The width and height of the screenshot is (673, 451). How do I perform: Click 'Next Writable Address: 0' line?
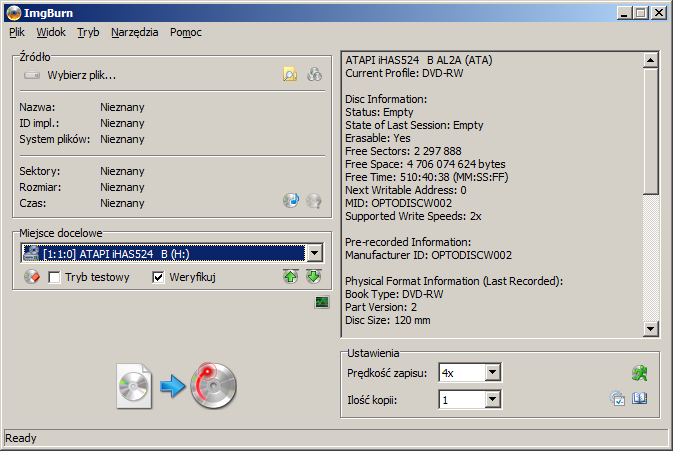coord(406,190)
